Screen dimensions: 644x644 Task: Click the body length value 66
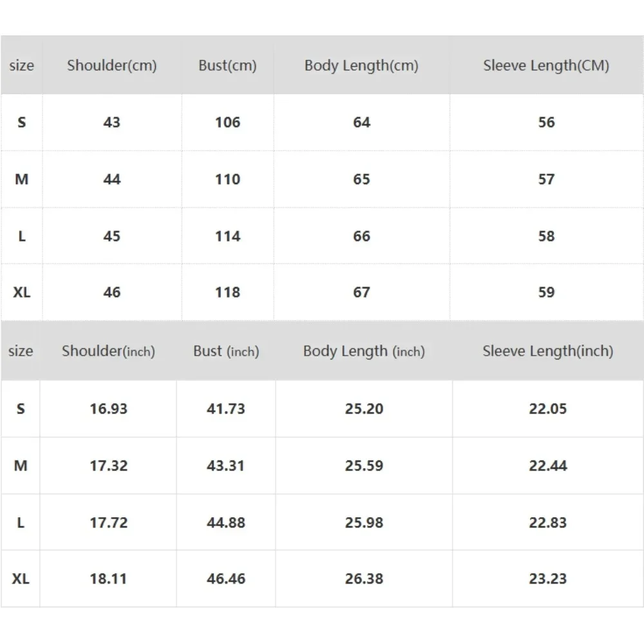tap(361, 236)
